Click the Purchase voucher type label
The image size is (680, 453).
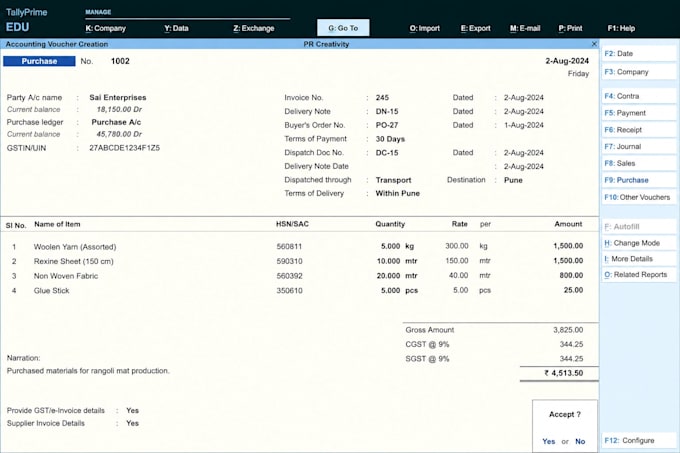(x=39, y=61)
